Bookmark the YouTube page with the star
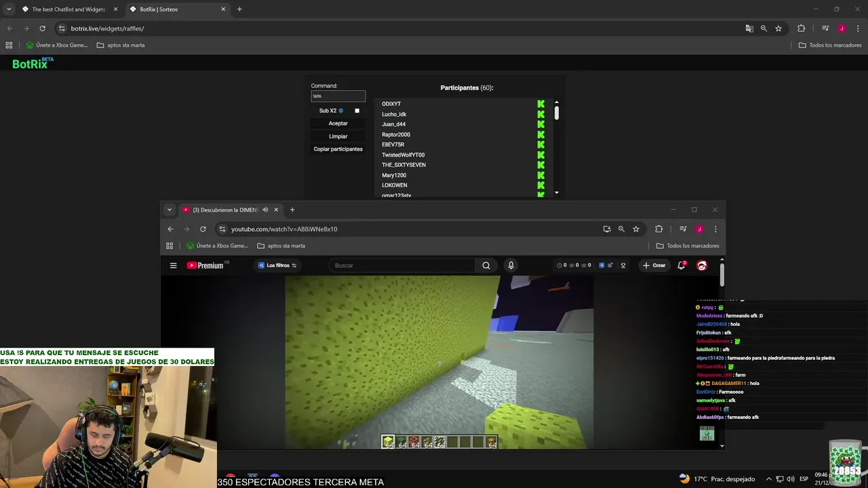The height and width of the screenshot is (488, 868). (636, 229)
